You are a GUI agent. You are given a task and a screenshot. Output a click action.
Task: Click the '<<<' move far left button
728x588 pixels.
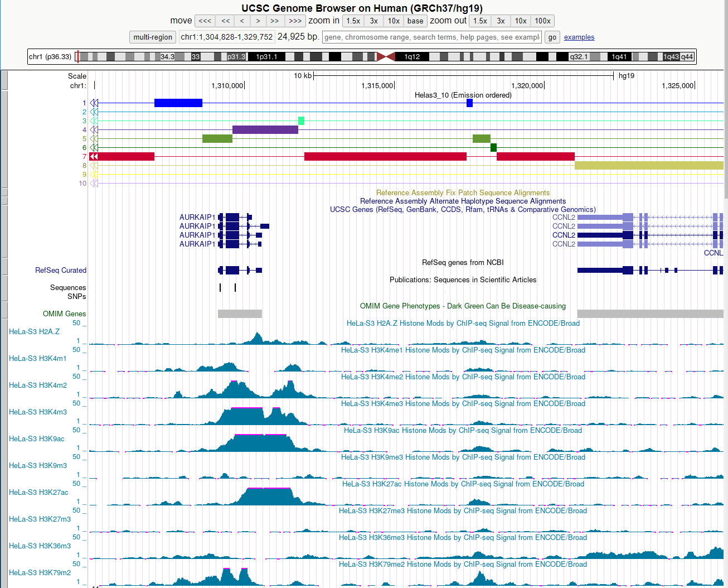[x=204, y=21]
